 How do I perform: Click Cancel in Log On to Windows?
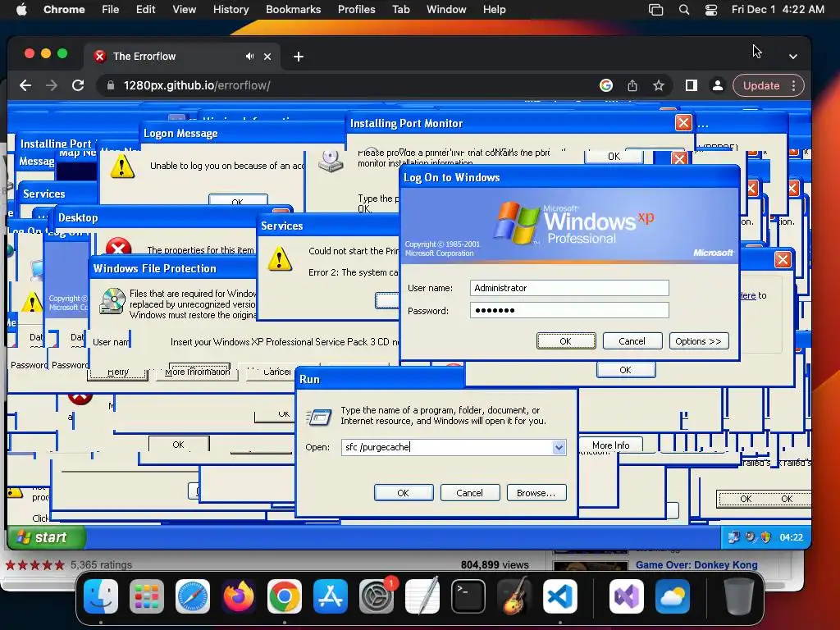click(x=632, y=341)
